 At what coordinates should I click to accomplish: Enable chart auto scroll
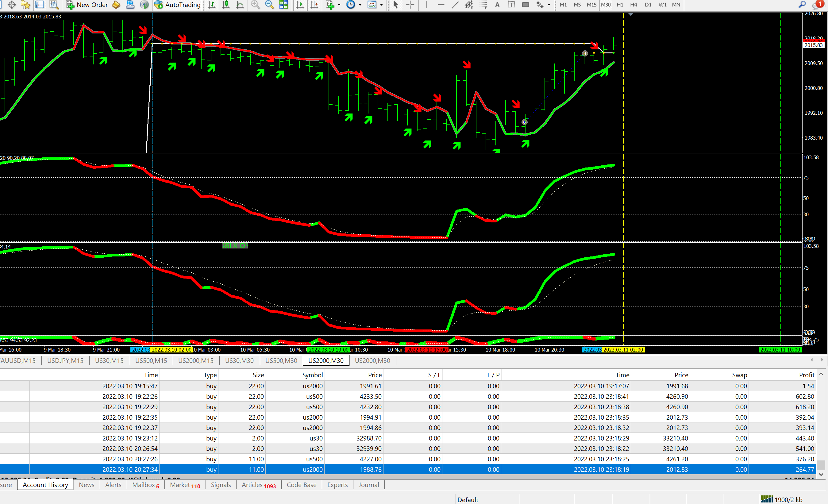click(x=300, y=5)
